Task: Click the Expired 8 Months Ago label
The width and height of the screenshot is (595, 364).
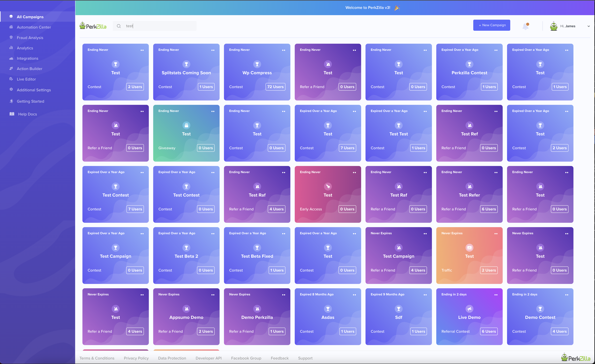Action: tap(317, 294)
